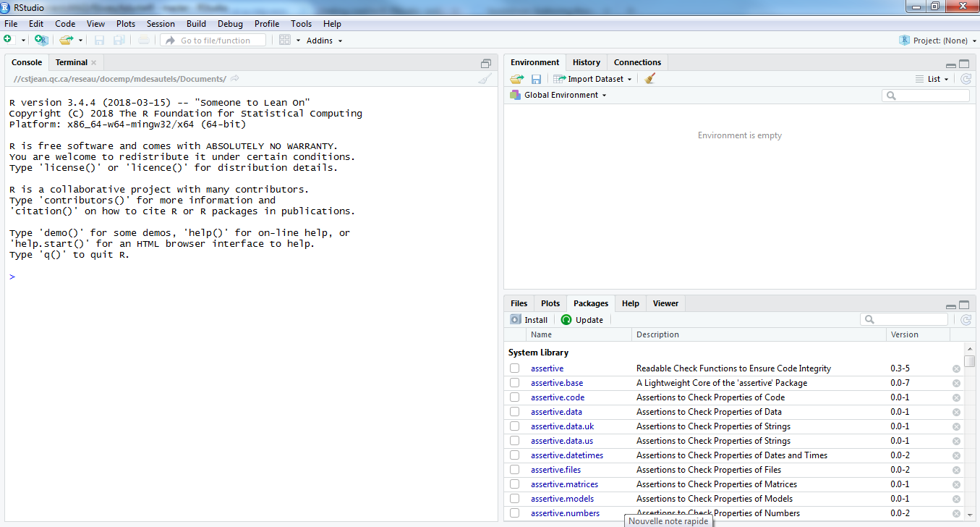
Task: Clear environment objects with the broom icon
Action: [x=649, y=78]
